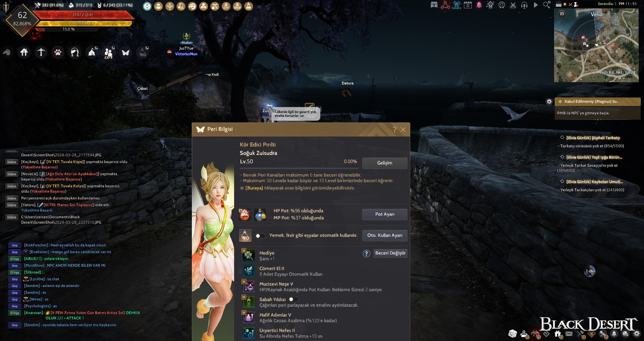Open the mail envelope icon
Image resolution: width=644 pixels, height=341 pixels.
point(569,334)
